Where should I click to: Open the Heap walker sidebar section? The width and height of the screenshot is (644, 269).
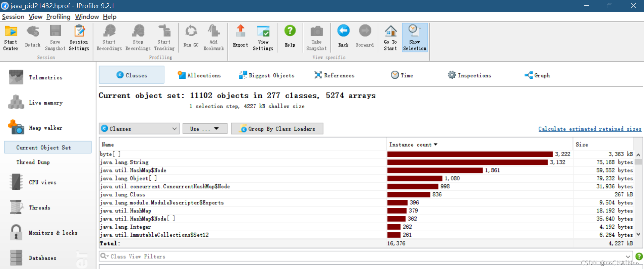point(35,128)
